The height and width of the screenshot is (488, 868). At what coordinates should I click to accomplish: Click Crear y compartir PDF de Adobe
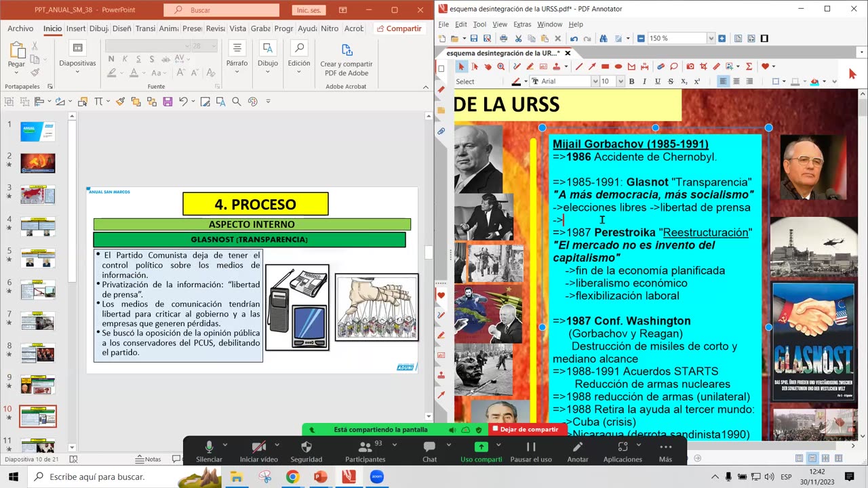coord(347,60)
